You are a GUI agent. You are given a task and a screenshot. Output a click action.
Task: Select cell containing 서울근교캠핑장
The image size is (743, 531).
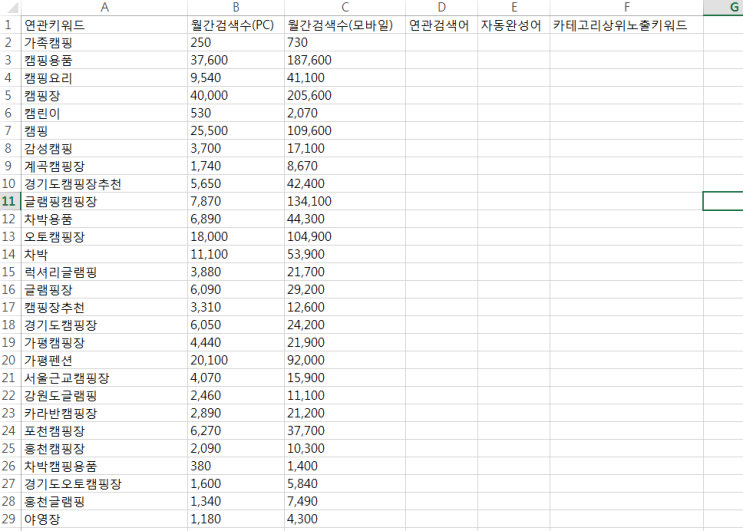[104, 378]
